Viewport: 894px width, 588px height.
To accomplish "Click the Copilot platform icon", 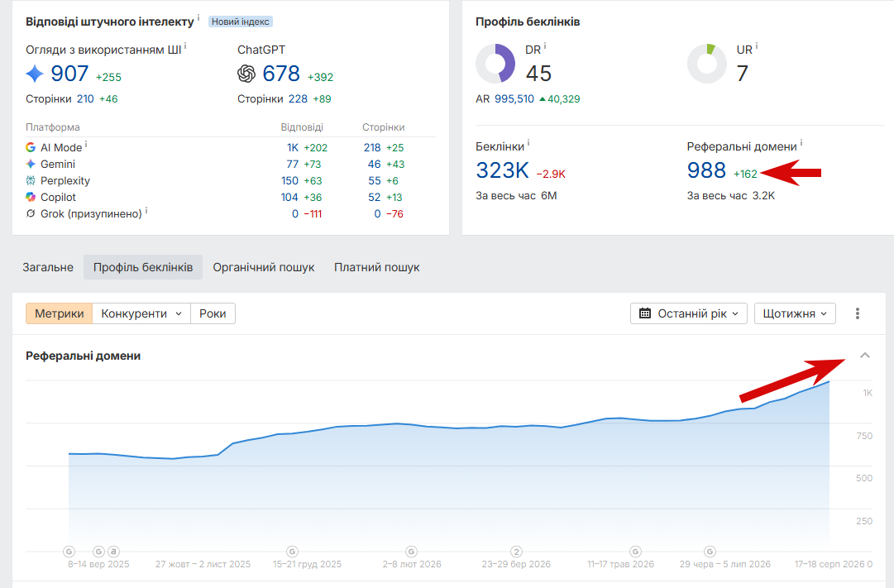I will pos(31,197).
